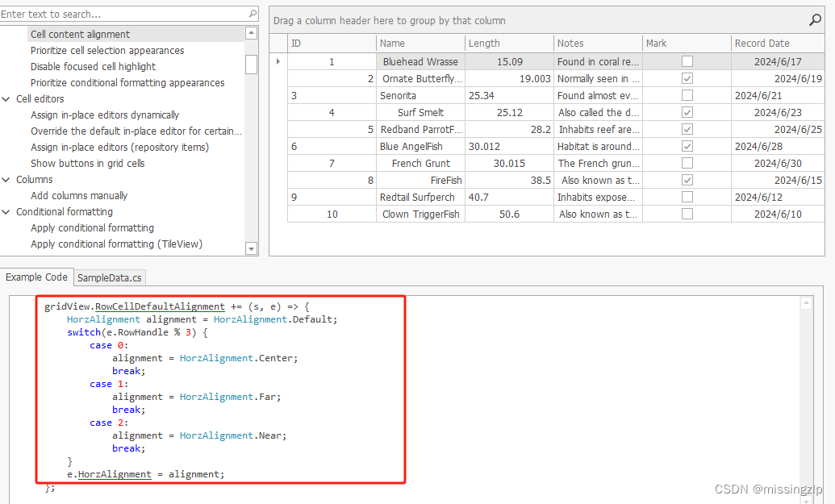Check the Mark checkbox for Clown TriggerFish

[x=687, y=214]
